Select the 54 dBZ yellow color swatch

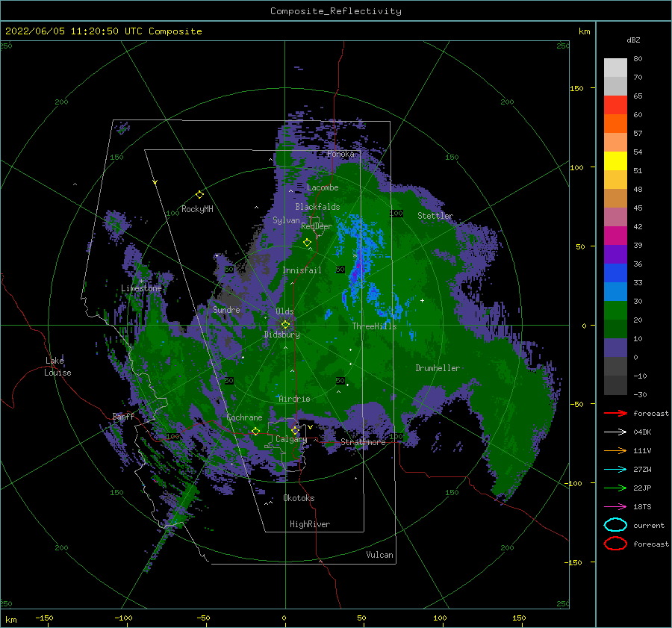click(615, 161)
